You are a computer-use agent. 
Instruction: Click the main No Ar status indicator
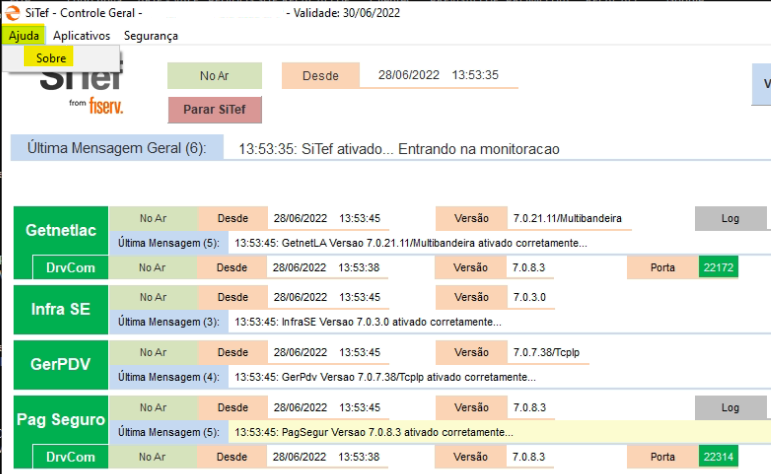214,76
